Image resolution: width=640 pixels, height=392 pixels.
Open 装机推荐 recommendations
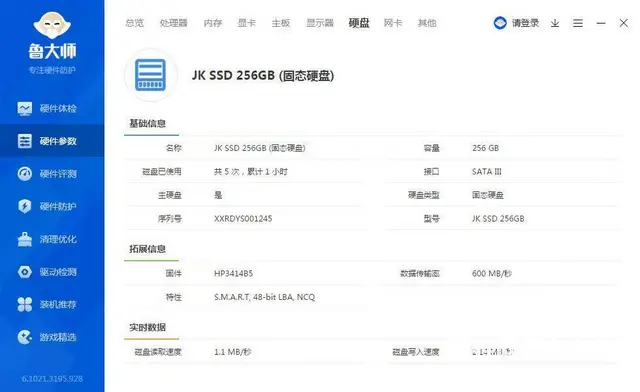coord(52,305)
